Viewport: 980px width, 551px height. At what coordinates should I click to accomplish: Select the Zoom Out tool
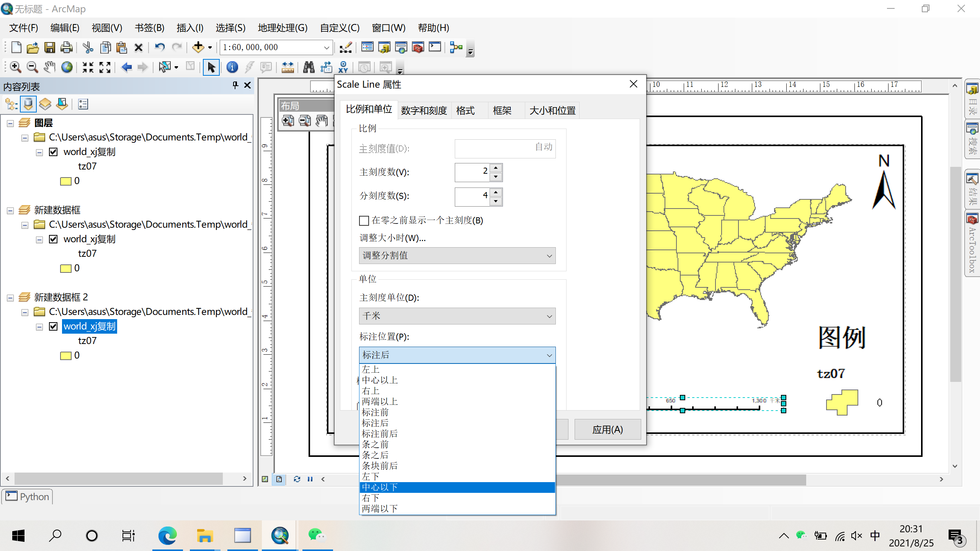coord(32,67)
